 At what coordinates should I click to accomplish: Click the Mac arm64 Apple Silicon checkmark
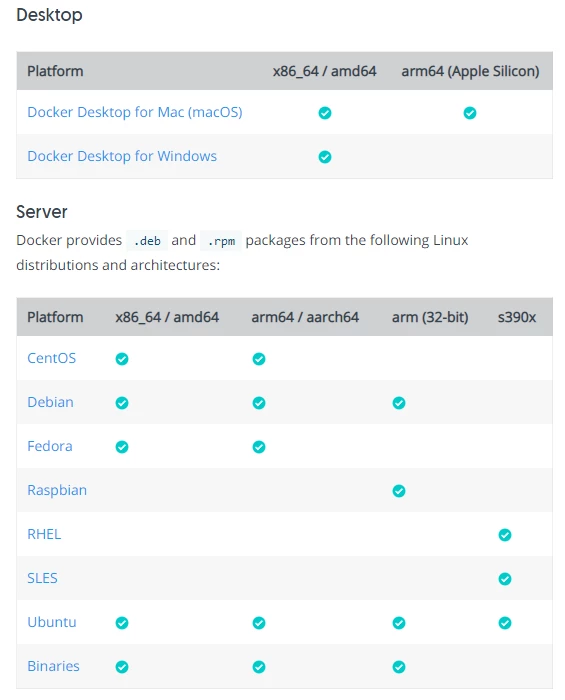click(469, 113)
